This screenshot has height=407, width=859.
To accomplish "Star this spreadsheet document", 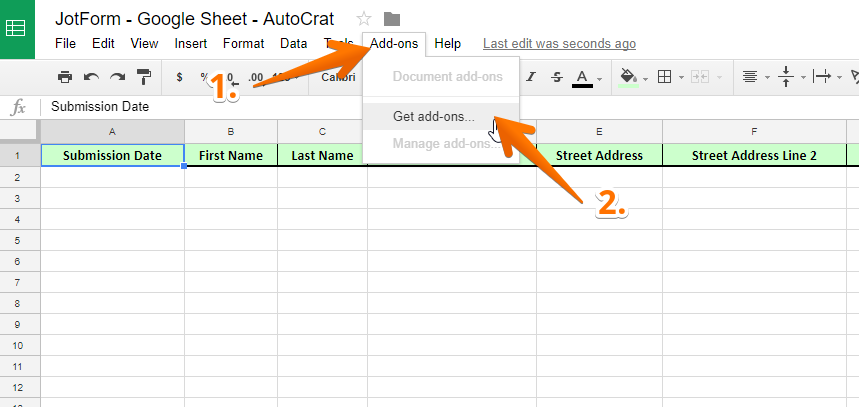I will [364, 19].
